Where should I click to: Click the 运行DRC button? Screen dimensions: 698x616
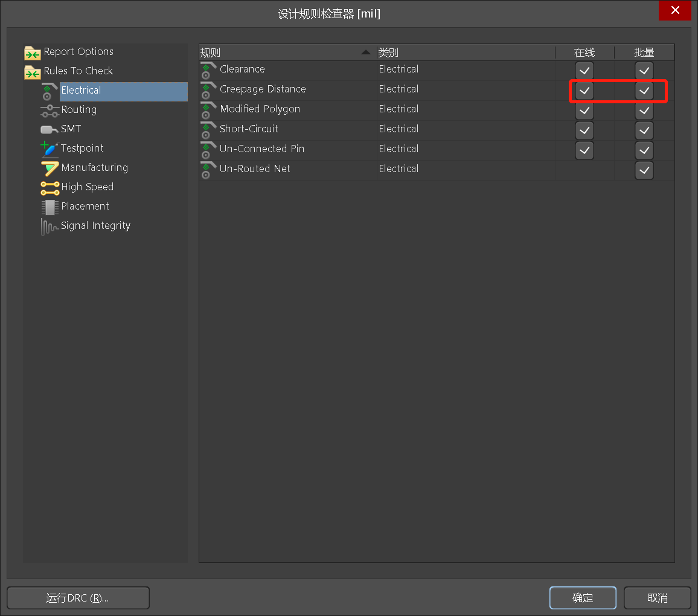click(78, 598)
